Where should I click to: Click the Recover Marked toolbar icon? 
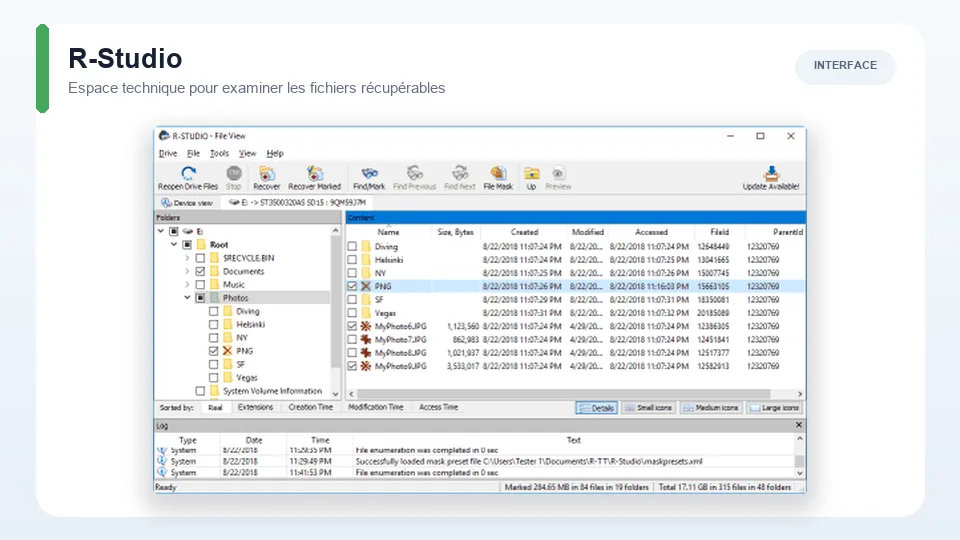click(315, 173)
